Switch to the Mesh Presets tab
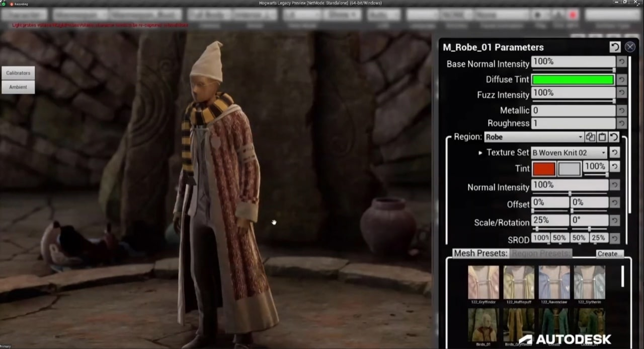Screen dimensions: 644x349 click(x=480, y=253)
